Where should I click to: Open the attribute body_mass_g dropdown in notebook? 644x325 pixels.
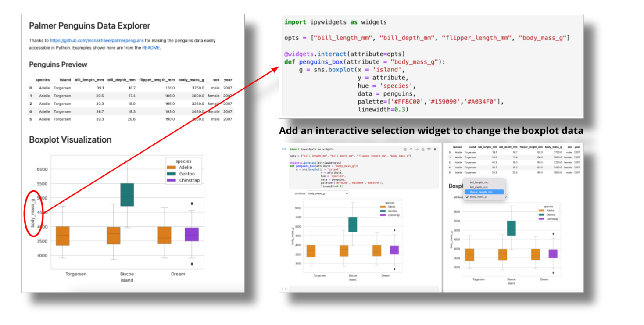[328, 193]
